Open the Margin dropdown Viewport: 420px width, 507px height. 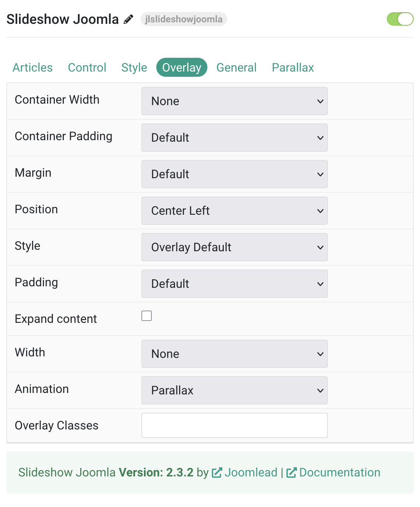tap(234, 174)
